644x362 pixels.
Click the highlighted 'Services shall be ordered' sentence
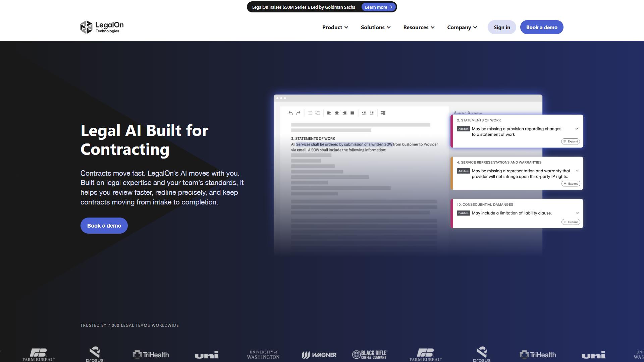(x=344, y=144)
